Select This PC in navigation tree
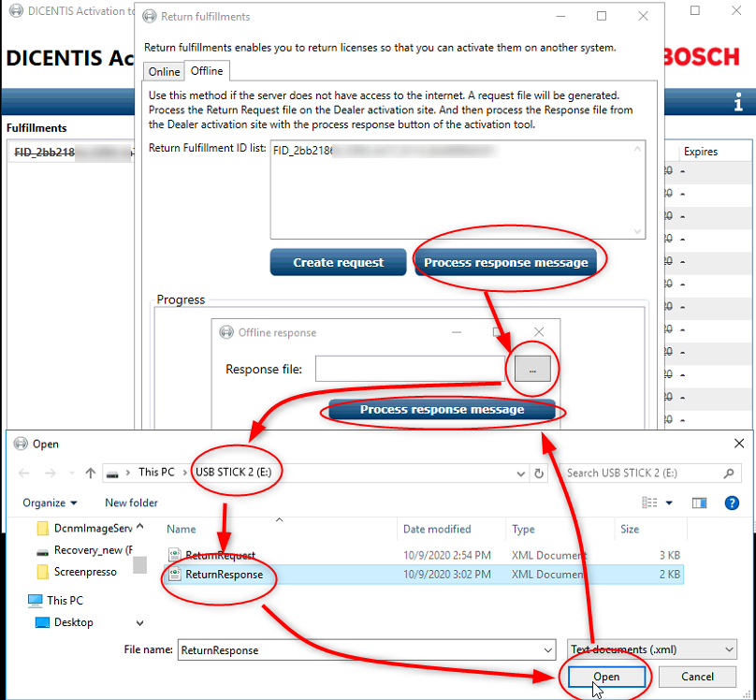Image resolution: width=756 pixels, height=700 pixels. (x=65, y=601)
